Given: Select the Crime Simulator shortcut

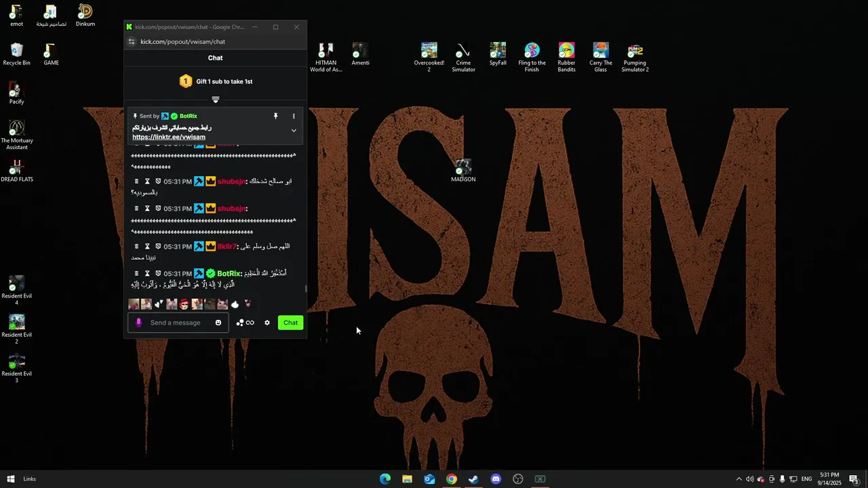Looking at the screenshot, I should (463, 58).
